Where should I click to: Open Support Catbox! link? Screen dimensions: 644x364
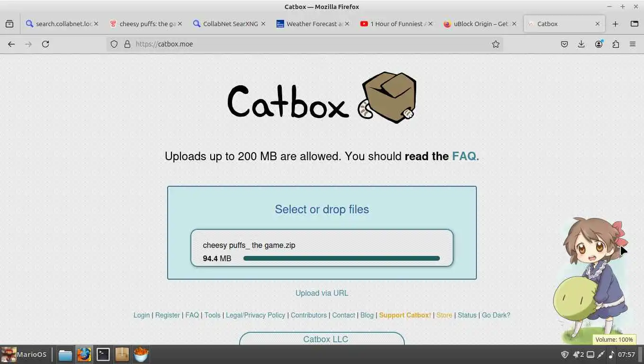click(405, 315)
